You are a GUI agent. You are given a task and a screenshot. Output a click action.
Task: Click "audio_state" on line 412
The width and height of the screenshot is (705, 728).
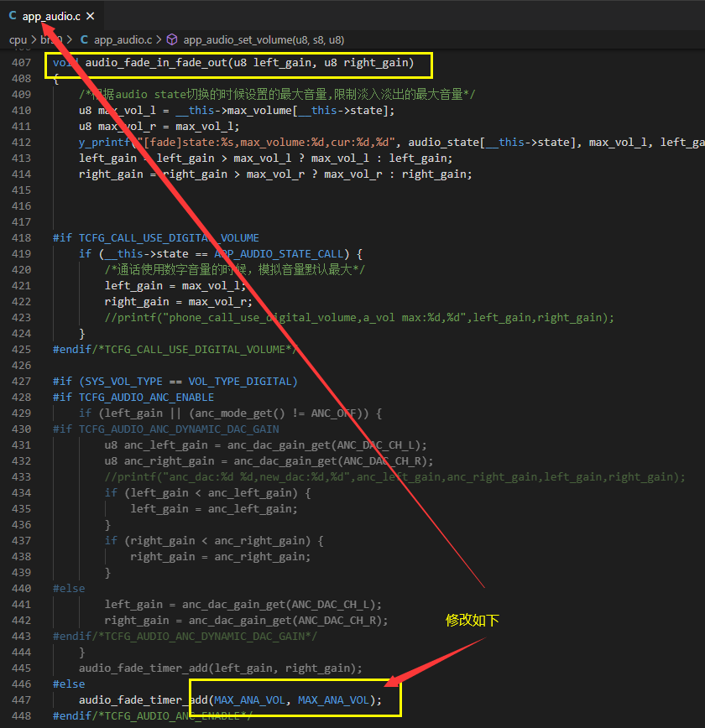point(443,142)
